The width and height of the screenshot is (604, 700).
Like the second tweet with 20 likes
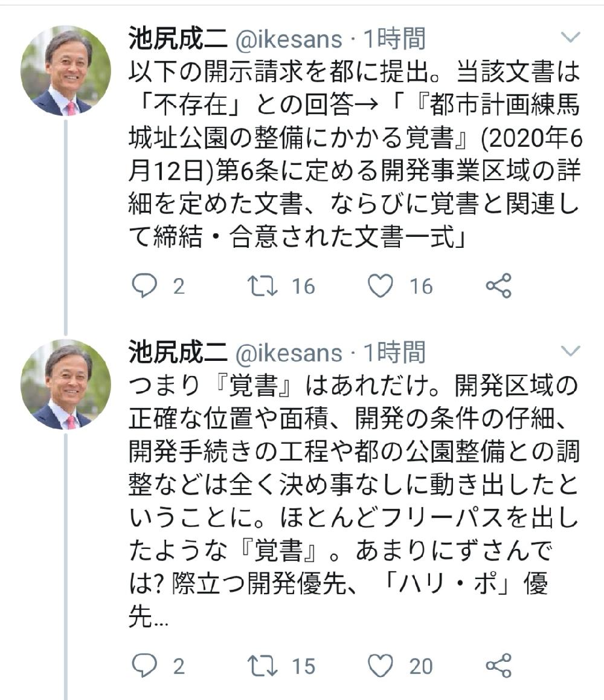click(381, 666)
